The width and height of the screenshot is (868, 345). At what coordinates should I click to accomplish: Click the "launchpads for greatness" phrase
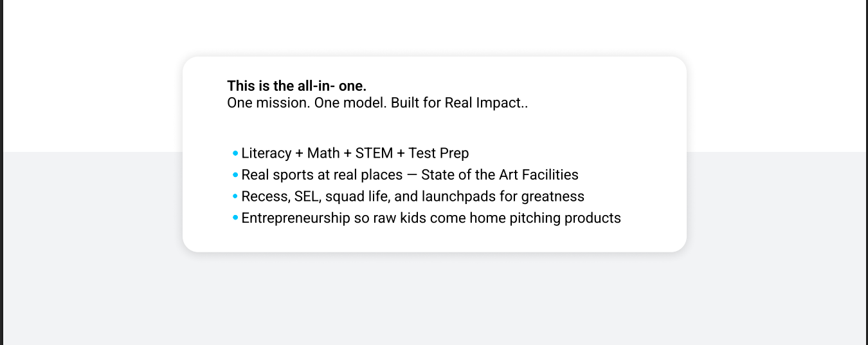point(503,196)
